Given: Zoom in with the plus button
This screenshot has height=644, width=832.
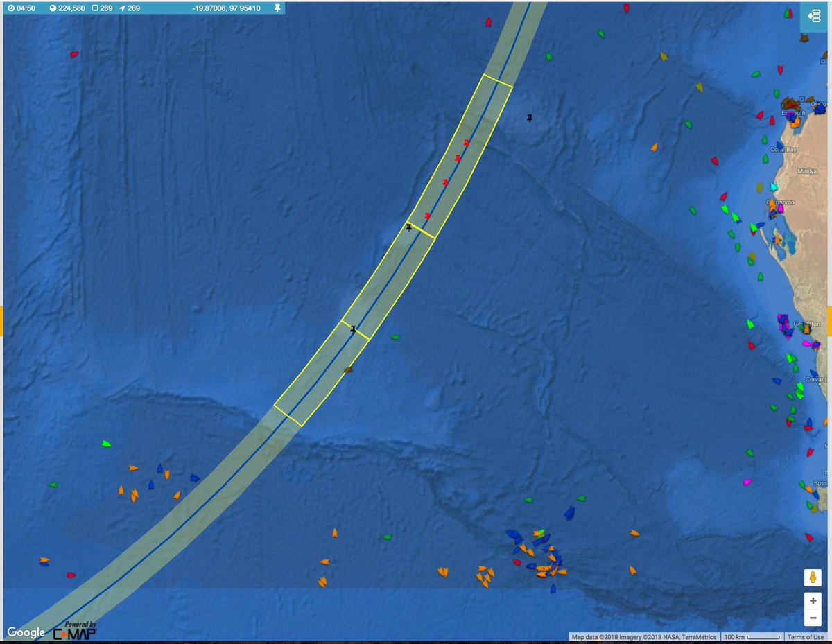Looking at the screenshot, I should pos(813,600).
